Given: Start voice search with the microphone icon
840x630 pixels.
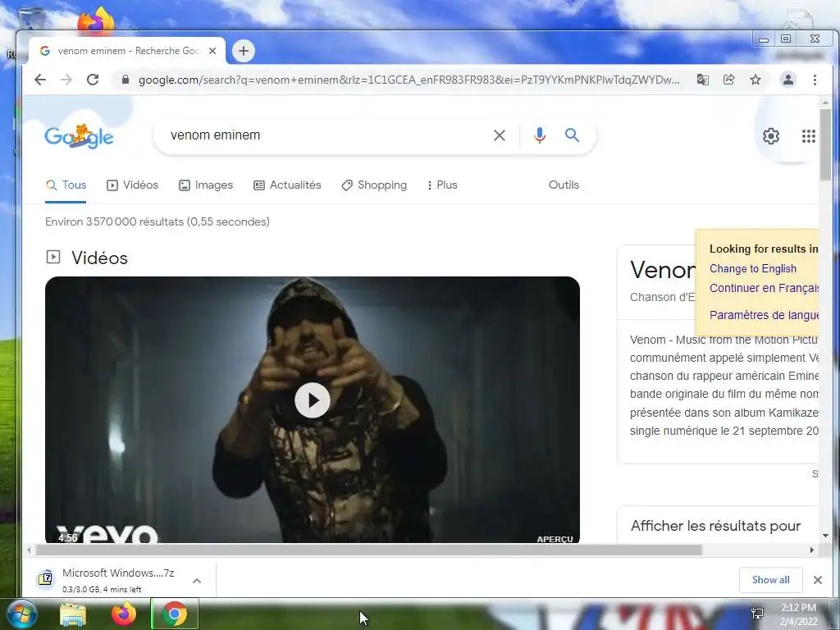Looking at the screenshot, I should point(540,135).
